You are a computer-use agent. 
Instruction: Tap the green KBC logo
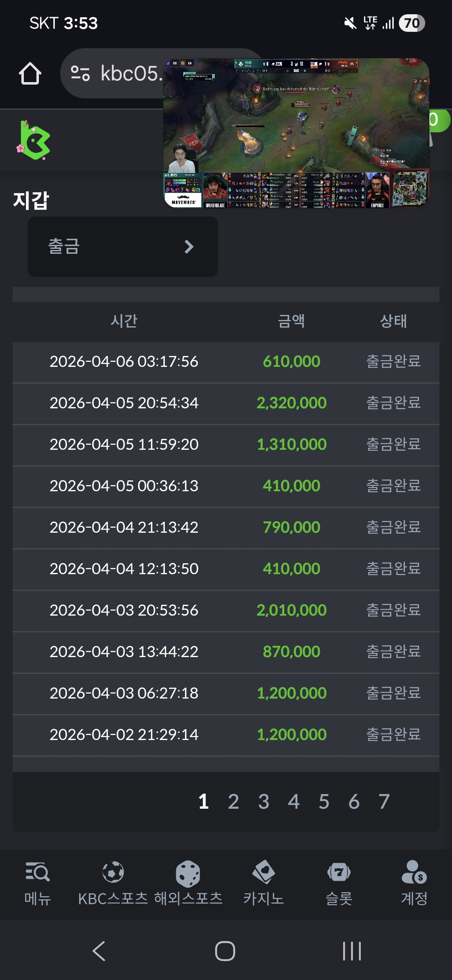34,140
